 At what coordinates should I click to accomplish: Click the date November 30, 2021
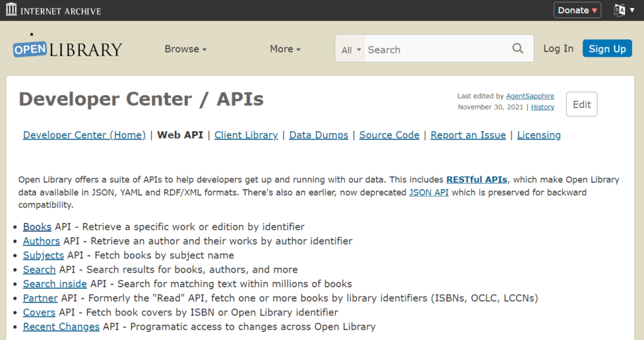(x=491, y=107)
